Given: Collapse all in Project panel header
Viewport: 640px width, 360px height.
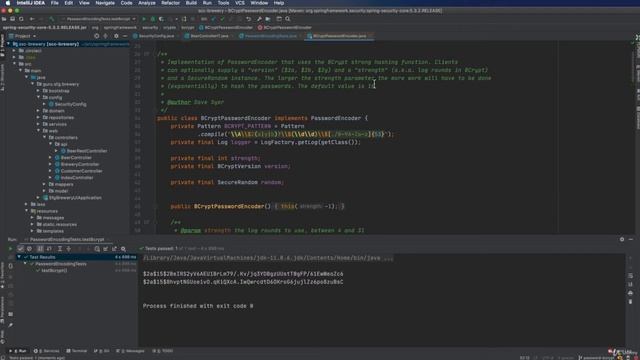Looking at the screenshot, I should pyautogui.click(x=106, y=36).
